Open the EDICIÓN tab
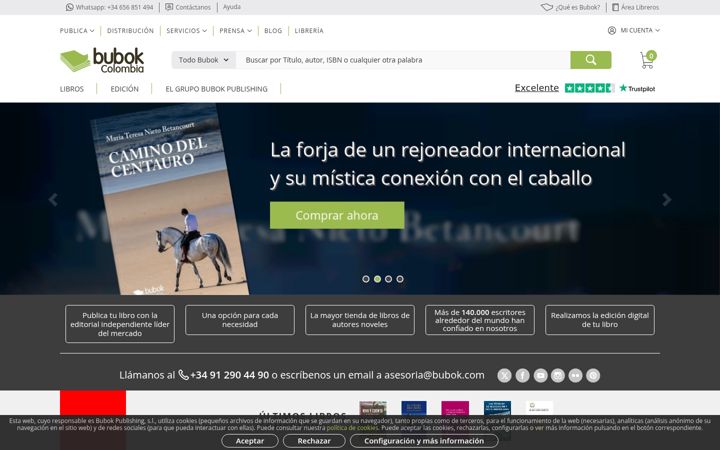This screenshot has height=450, width=720. click(124, 89)
